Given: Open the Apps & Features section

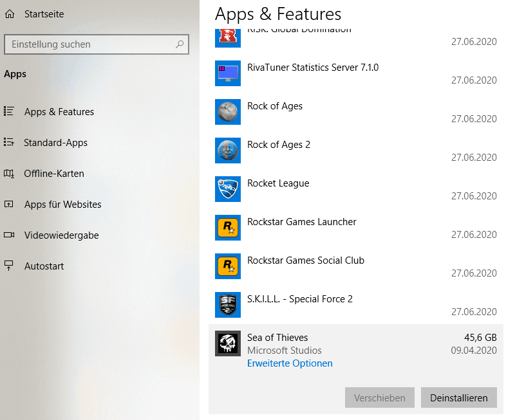Looking at the screenshot, I should (59, 111).
